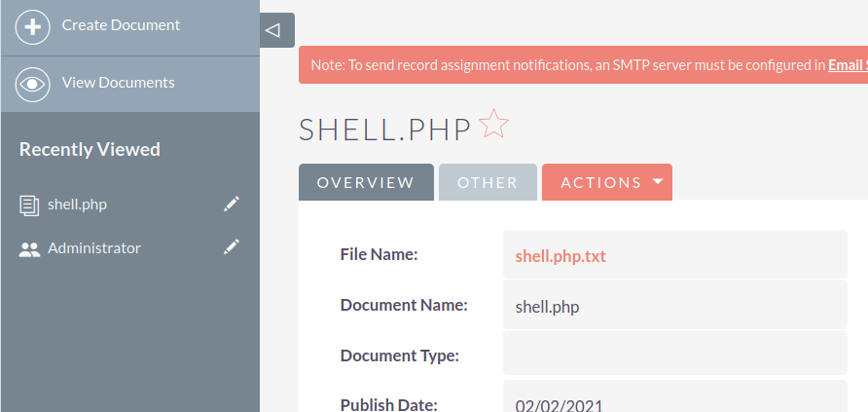Open the Email Settings link in notice
Viewport: 868px width, 412px height.
click(x=848, y=65)
